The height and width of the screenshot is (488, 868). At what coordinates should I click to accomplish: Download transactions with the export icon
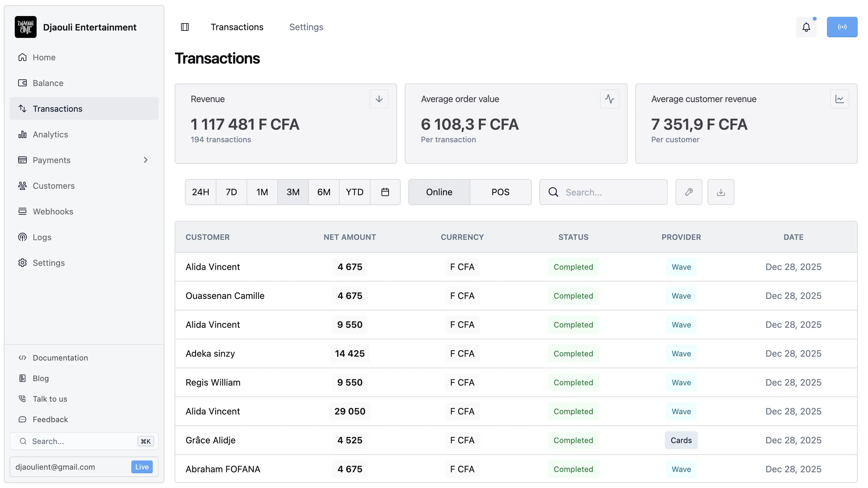point(721,192)
